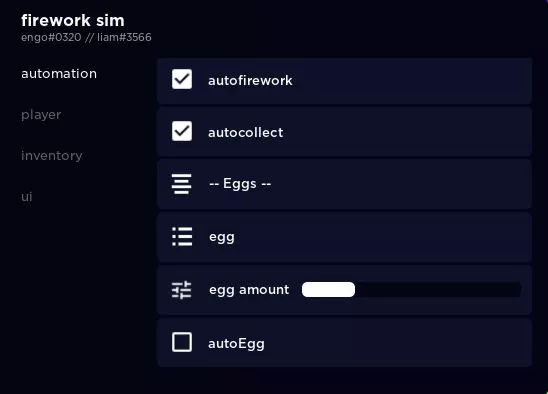Click the autoEgg label text
Viewport: 548px width, 394px height.
236,344
